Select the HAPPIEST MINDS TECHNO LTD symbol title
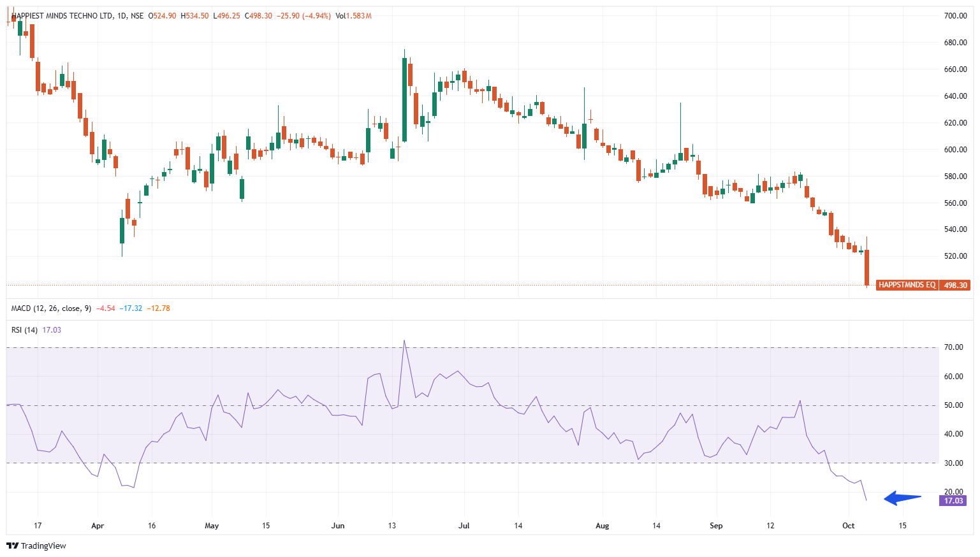The image size is (980, 557). 62,16
